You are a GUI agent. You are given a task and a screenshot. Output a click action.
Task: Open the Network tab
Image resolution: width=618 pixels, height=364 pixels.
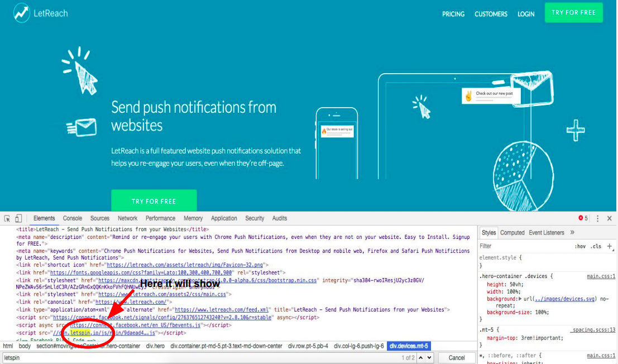[x=127, y=218]
